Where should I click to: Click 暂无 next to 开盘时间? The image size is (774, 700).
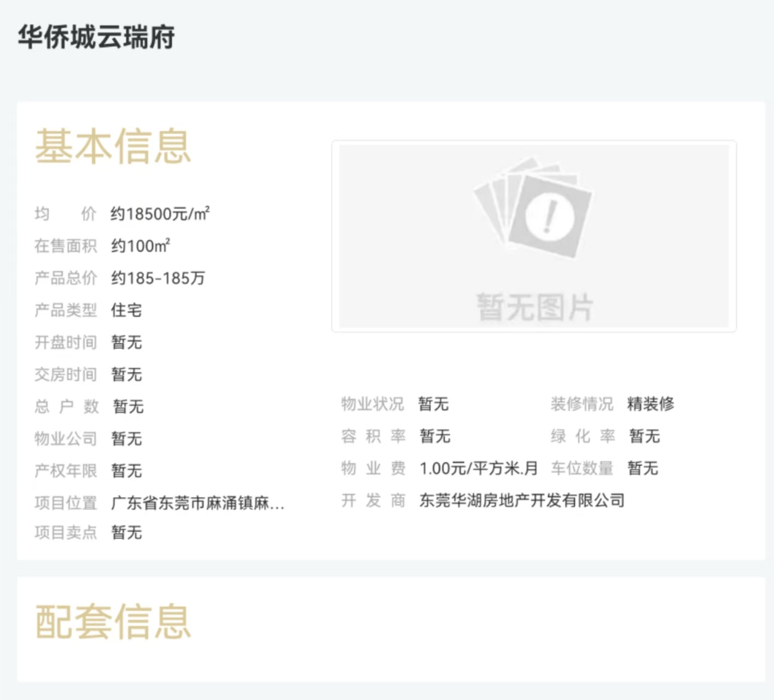coord(126,342)
